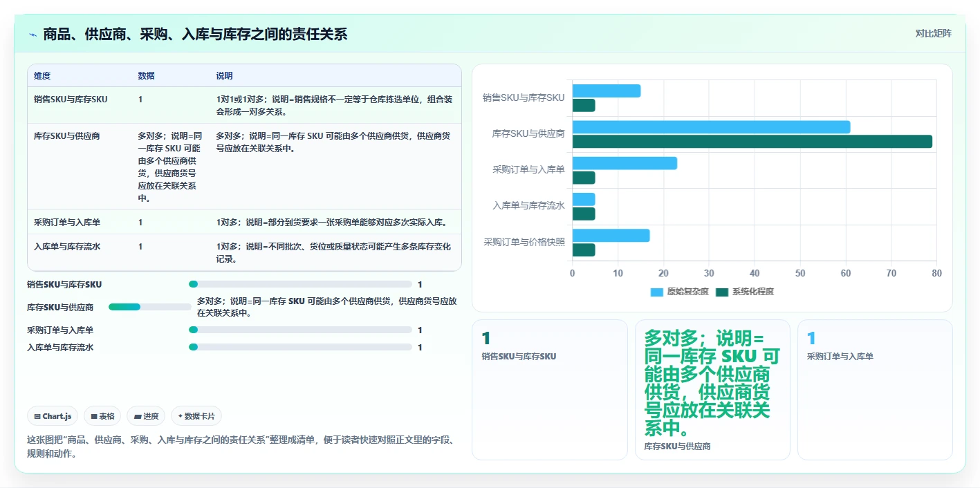Click the page title 商品、供应商、采购、入库与库存之间的责任关系
This screenshot has height=488, width=980.
pos(195,34)
